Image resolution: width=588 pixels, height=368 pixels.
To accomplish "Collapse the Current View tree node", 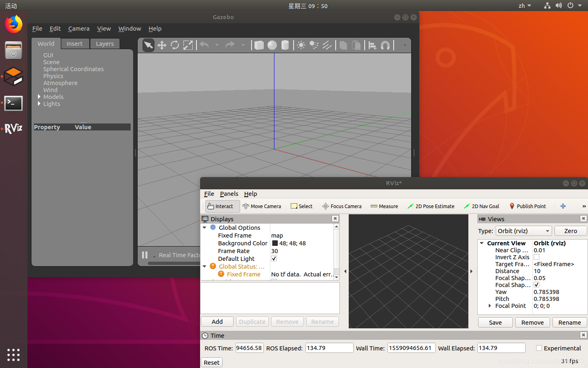I will pos(482,243).
